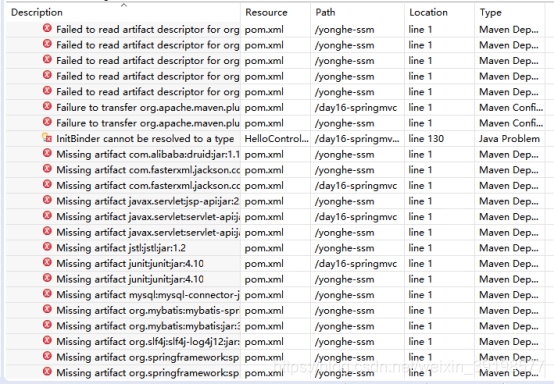The image size is (554, 385).
Task: Click /yonghe-ssm path in jsp-api row
Action: 344,201
